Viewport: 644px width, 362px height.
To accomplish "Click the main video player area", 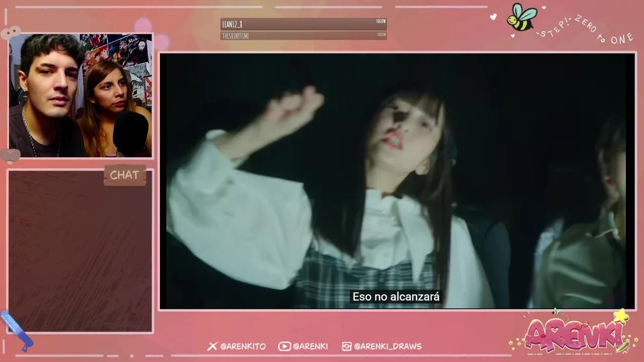I will click(x=397, y=181).
